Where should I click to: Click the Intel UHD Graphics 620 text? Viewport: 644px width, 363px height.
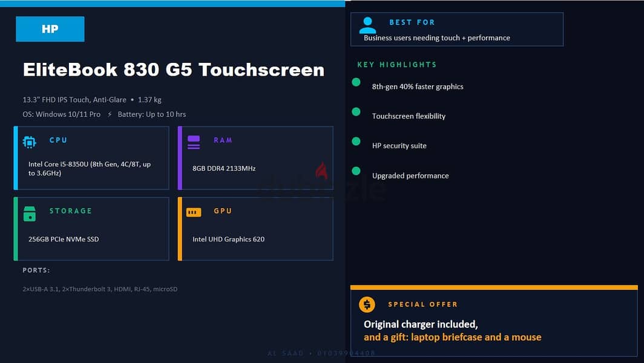(228, 239)
